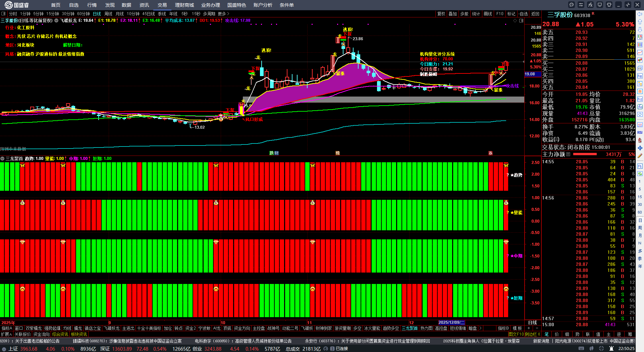Open the f(x) formula icon on right sidebar

tap(640, 107)
